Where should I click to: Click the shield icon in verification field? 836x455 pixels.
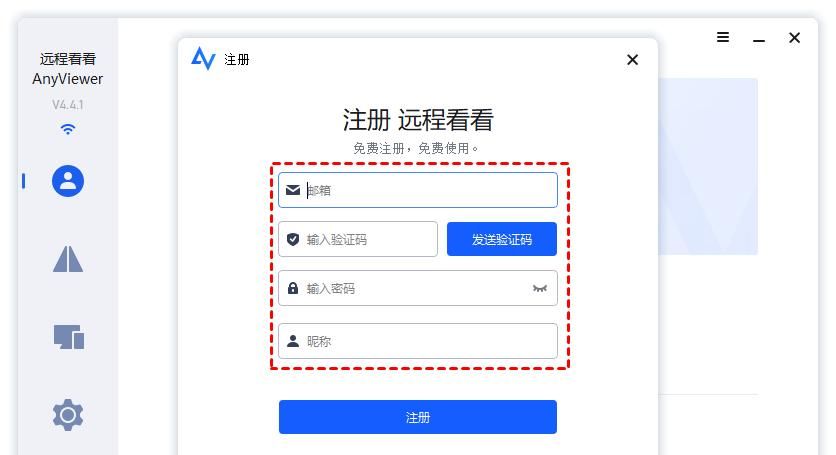pos(293,239)
